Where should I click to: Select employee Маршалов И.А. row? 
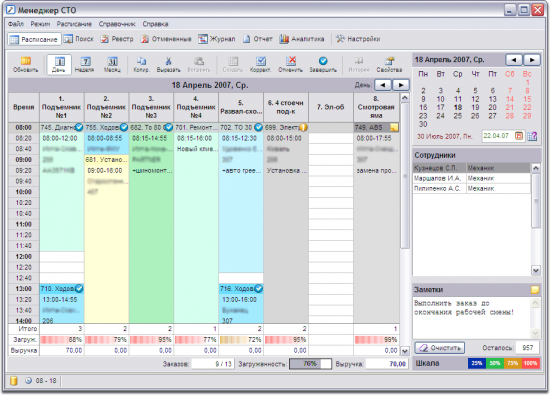pyautogui.click(x=471, y=178)
